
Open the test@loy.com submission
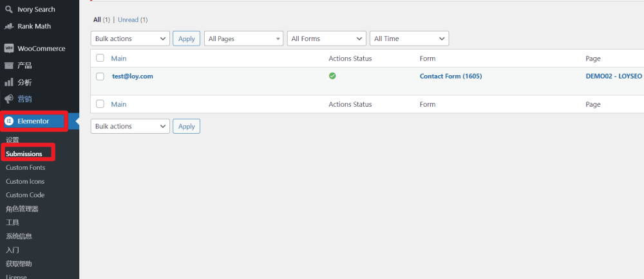coord(132,76)
